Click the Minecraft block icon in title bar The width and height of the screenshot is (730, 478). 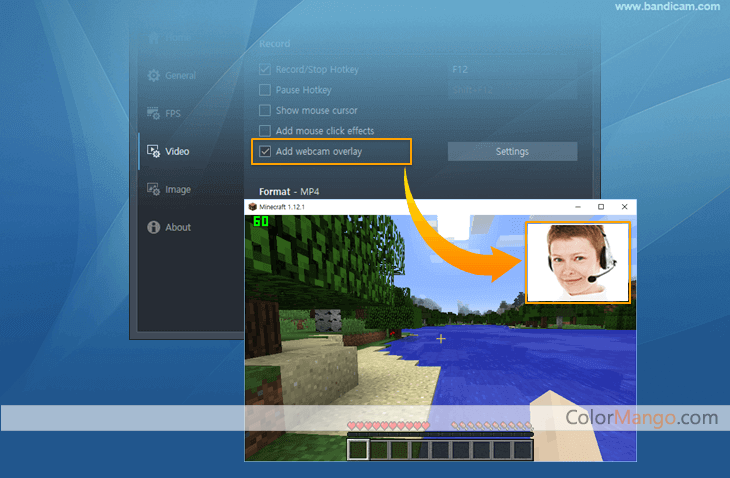tap(253, 207)
